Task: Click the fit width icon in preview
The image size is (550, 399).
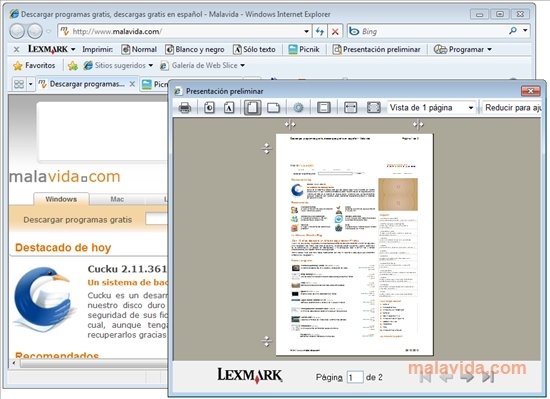Action: click(350, 108)
